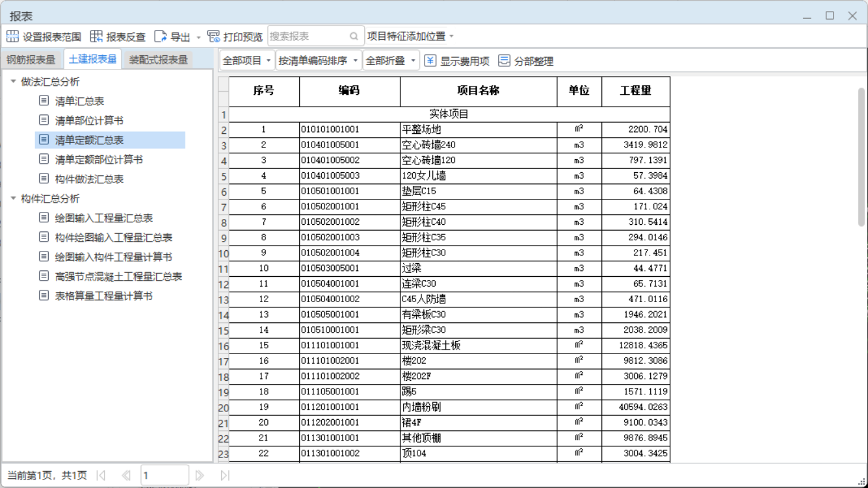Click the 现浇混凝土板 cell
The width and height of the screenshot is (868, 488).
click(479, 346)
